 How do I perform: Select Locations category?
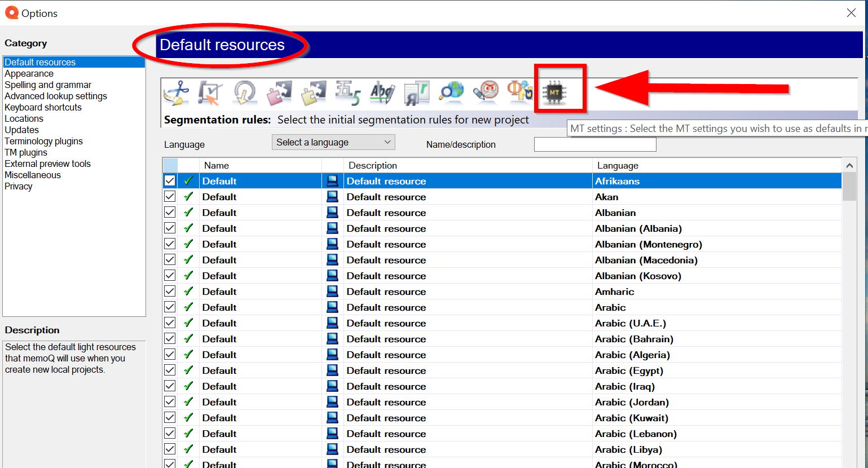(x=24, y=118)
